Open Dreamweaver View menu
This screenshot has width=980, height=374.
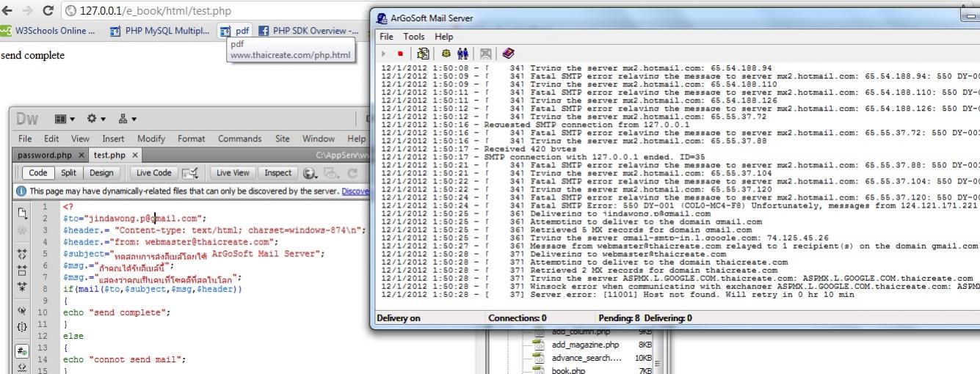point(80,139)
